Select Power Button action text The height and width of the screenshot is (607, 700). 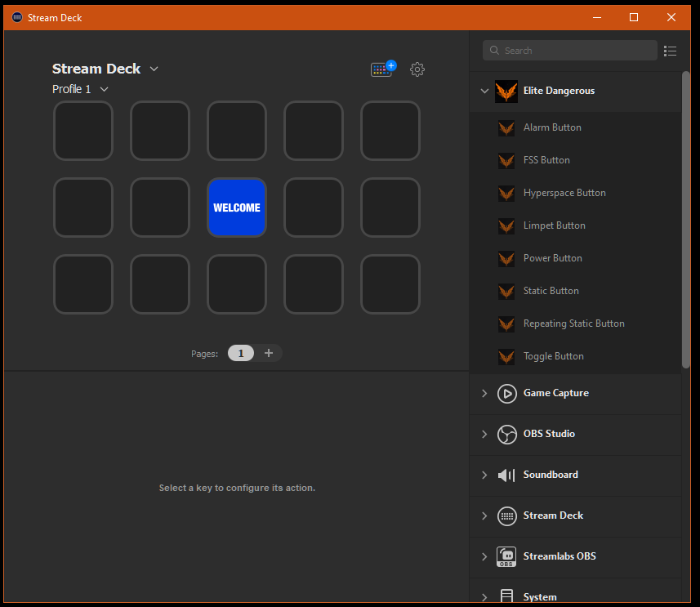point(553,258)
